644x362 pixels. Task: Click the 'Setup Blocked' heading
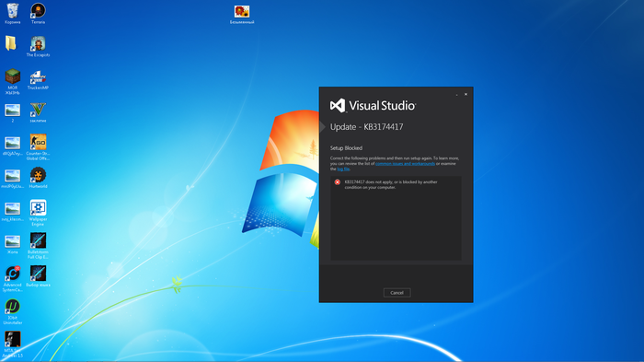pos(346,148)
